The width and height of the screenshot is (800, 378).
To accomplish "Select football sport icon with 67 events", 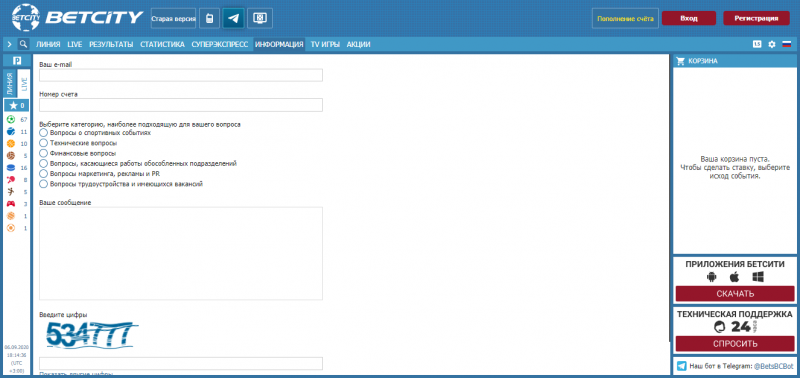I will (11, 119).
